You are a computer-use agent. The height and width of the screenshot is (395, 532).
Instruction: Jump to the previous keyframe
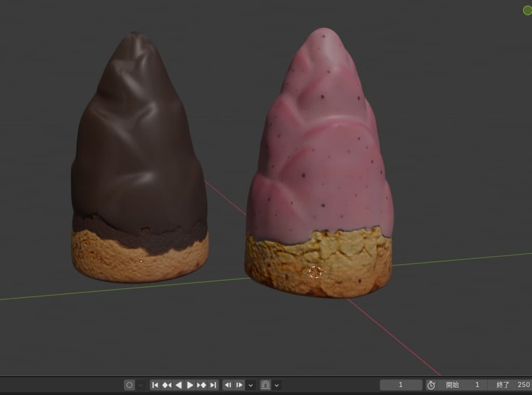point(167,385)
